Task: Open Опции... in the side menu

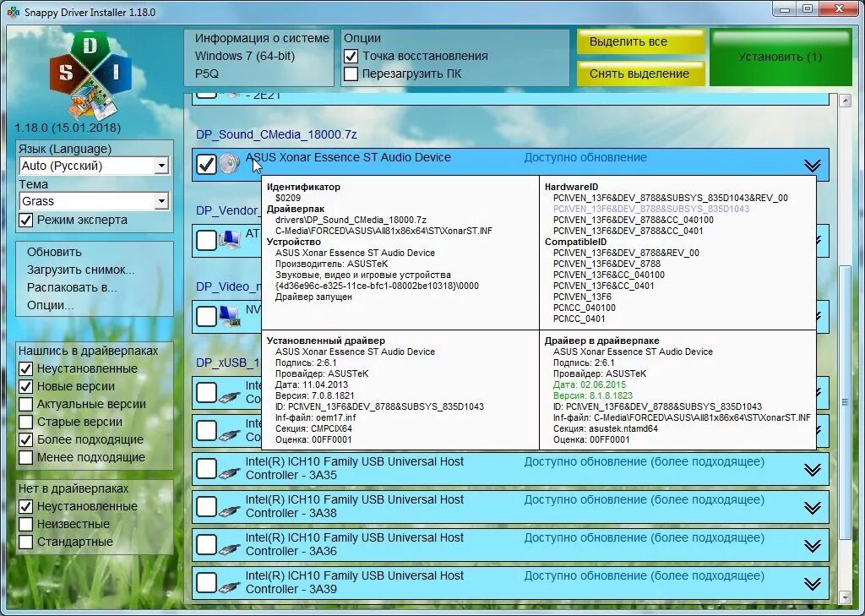Action: coord(50,305)
